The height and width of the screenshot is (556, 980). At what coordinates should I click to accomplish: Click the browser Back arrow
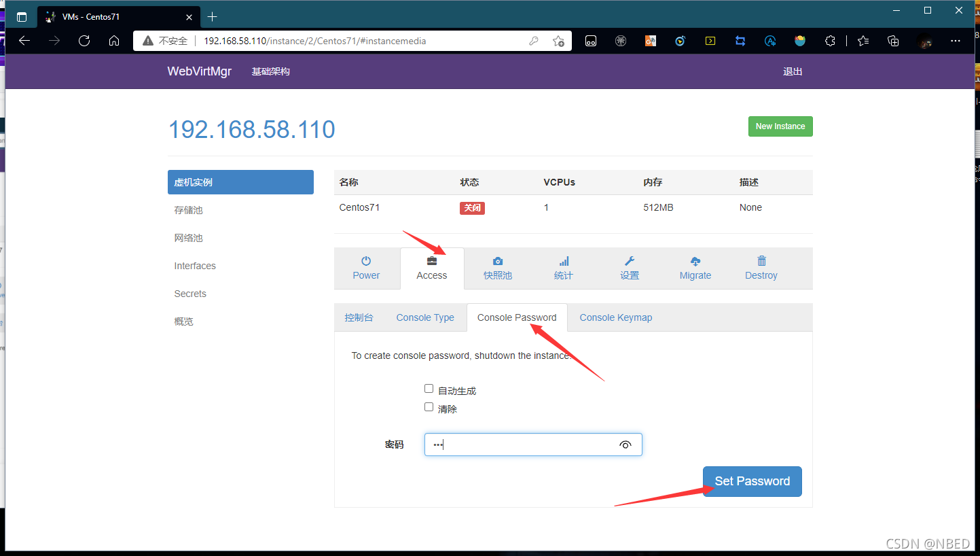pyautogui.click(x=24, y=41)
